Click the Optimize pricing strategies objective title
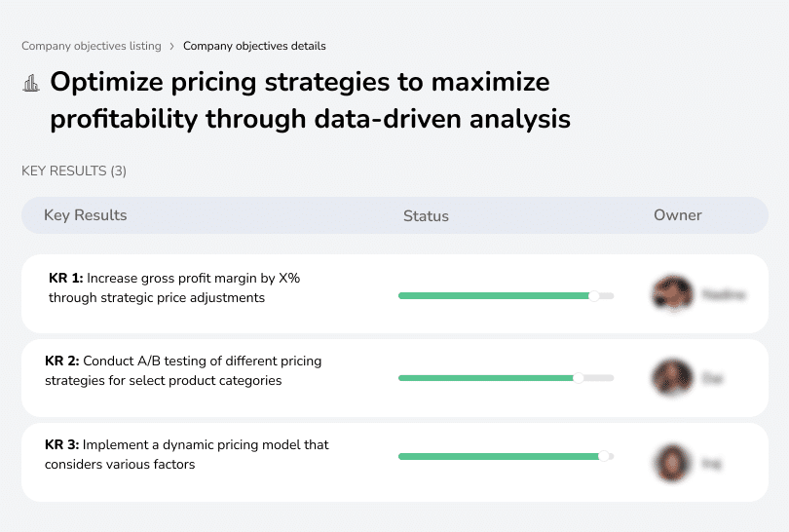Image resolution: width=789 pixels, height=532 pixels. [310, 100]
